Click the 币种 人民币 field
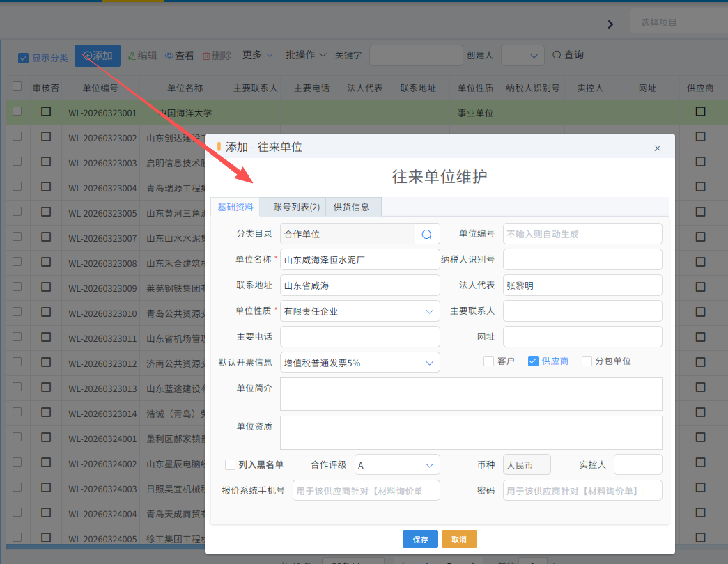The image size is (728, 564). point(527,464)
